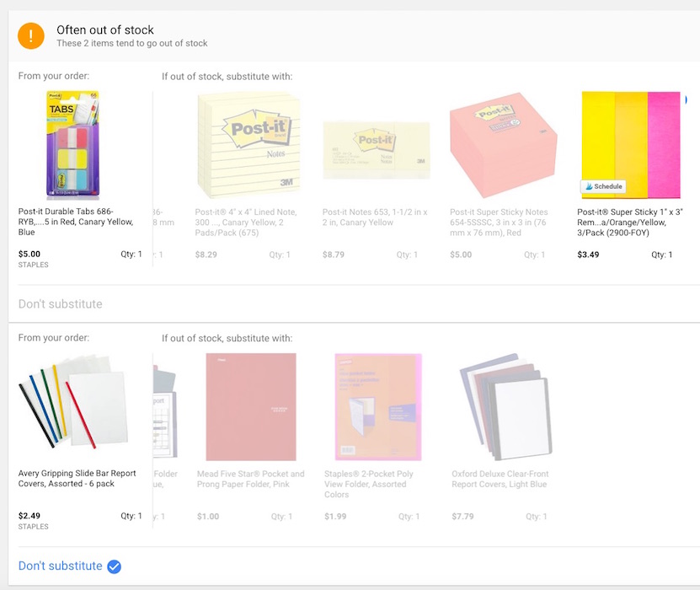Click the $7.79 price of Oxford covers

coord(463,517)
